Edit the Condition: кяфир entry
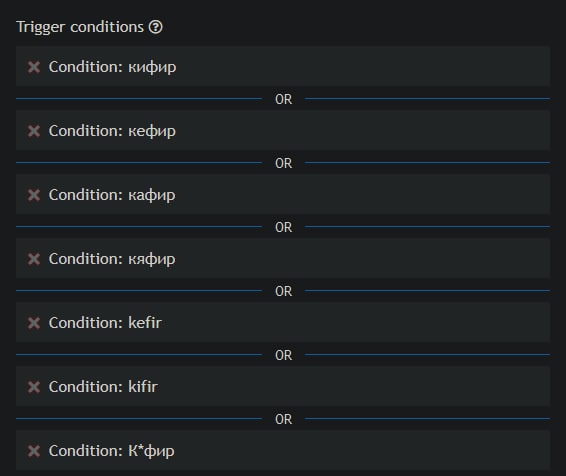This screenshot has height=476, width=566. tap(283, 258)
